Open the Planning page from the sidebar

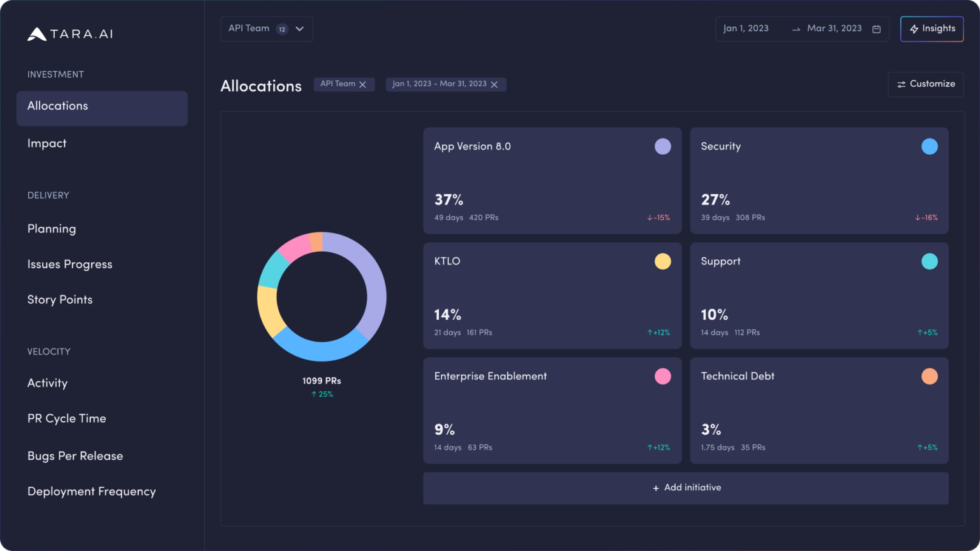click(x=52, y=229)
